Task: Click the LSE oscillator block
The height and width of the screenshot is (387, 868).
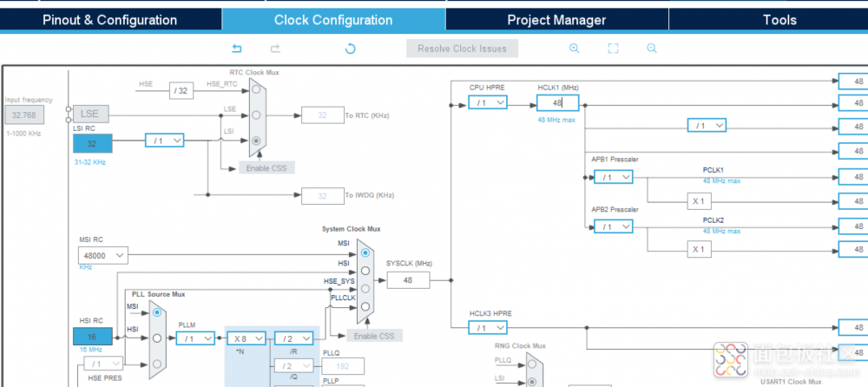Action: coord(91,114)
